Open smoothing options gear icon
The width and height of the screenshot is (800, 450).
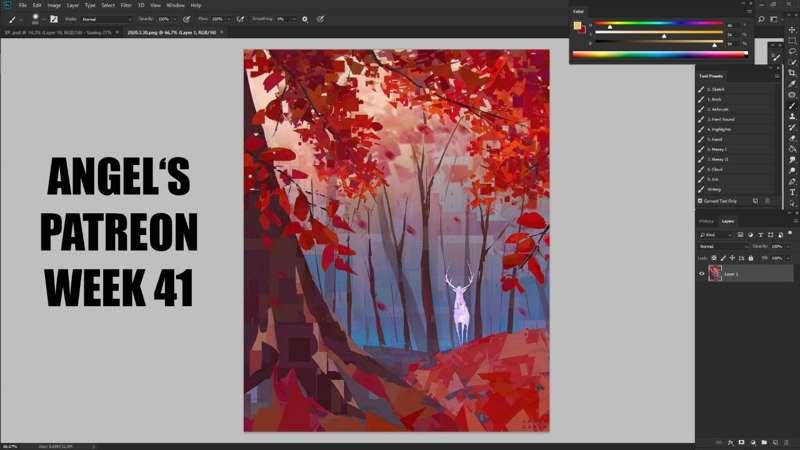pyautogui.click(x=305, y=19)
